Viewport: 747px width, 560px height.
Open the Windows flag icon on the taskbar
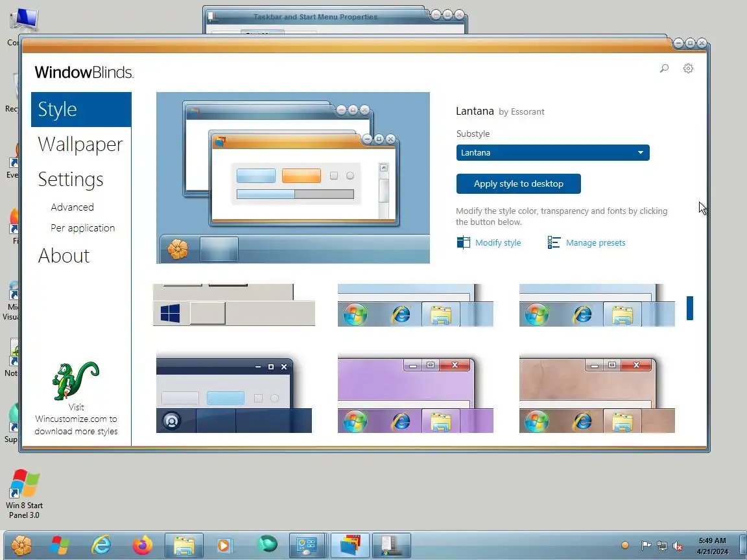[60, 545]
